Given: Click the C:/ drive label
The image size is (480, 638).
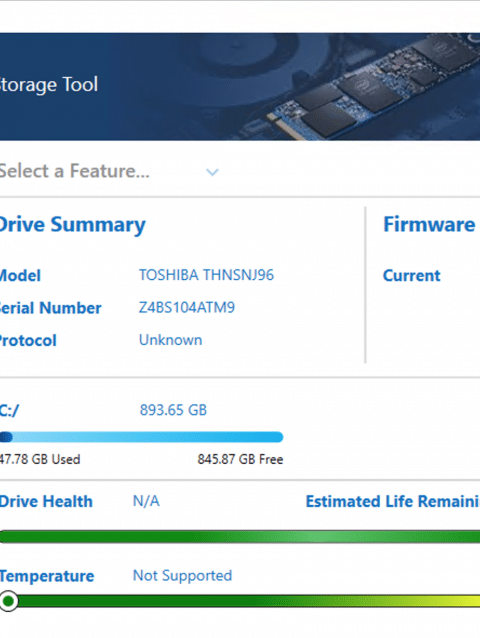Looking at the screenshot, I should [x=9, y=410].
